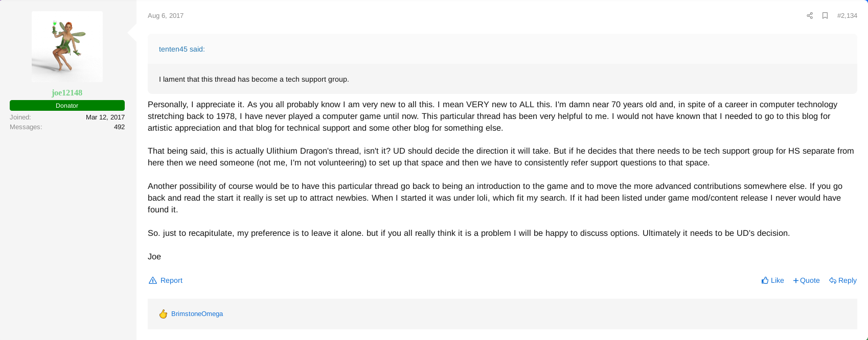The image size is (868, 340).
Task: Click the Reply text button
Action: (847, 280)
